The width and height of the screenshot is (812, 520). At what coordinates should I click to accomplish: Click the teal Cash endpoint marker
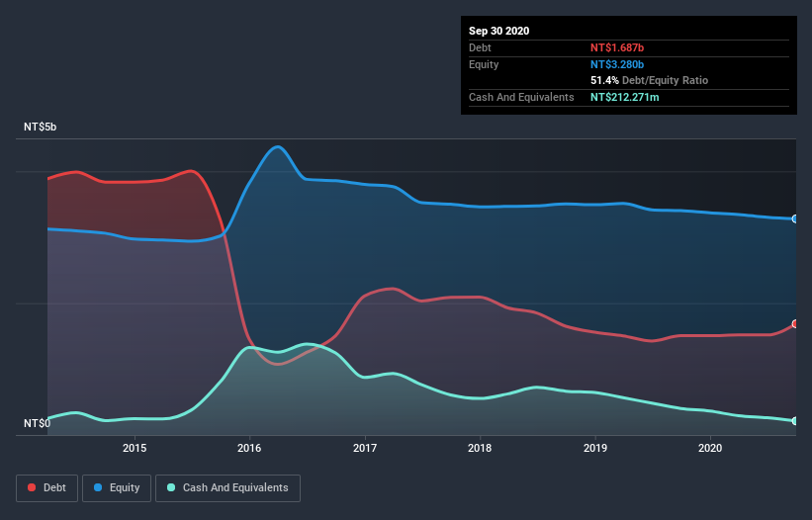pyautogui.click(x=795, y=421)
